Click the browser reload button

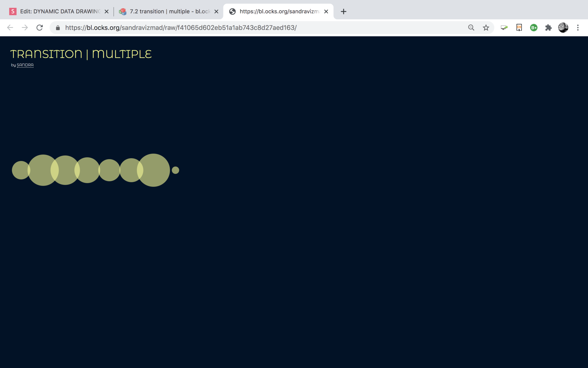pos(40,28)
